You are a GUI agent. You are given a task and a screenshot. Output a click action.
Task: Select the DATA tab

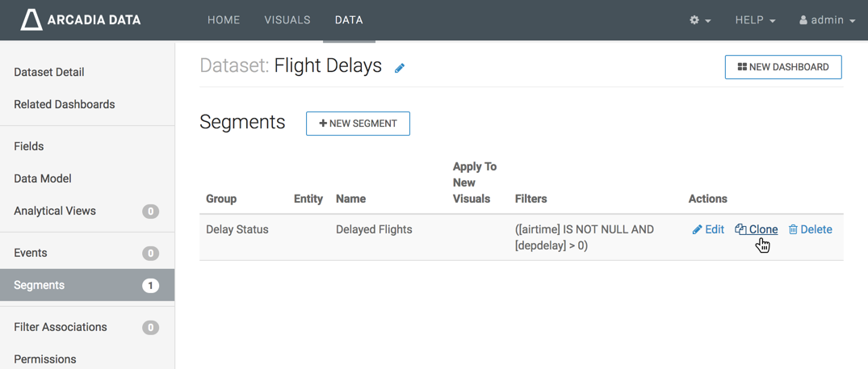click(x=349, y=20)
